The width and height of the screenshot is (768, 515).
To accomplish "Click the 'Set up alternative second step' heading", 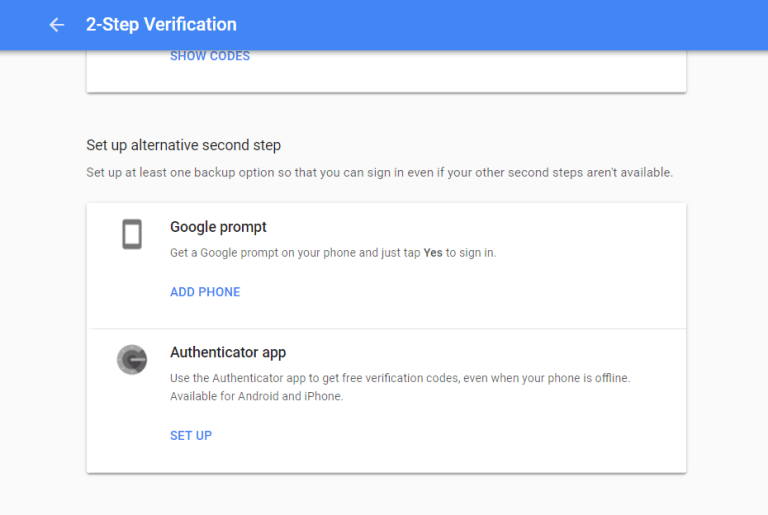I will [x=183, y=145].
